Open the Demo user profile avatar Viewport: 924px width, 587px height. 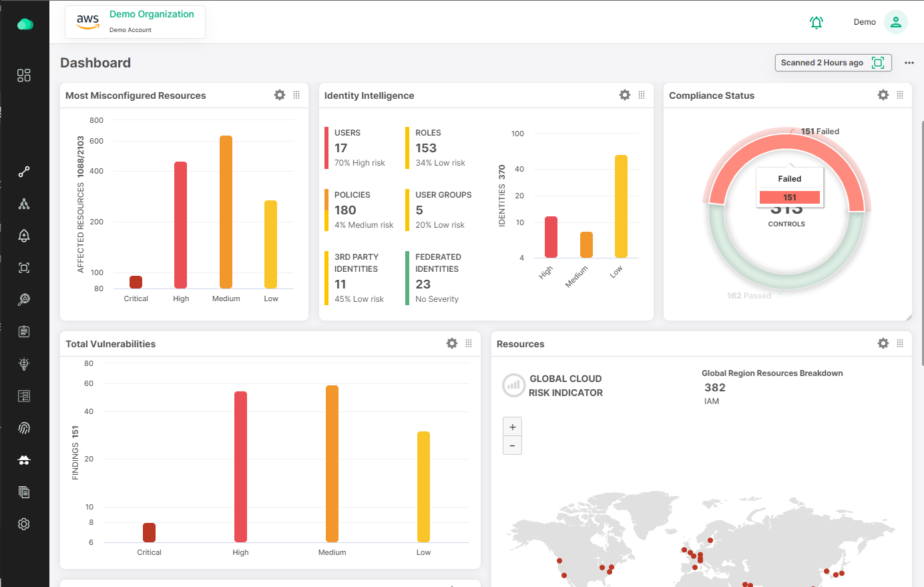[895, 22]
